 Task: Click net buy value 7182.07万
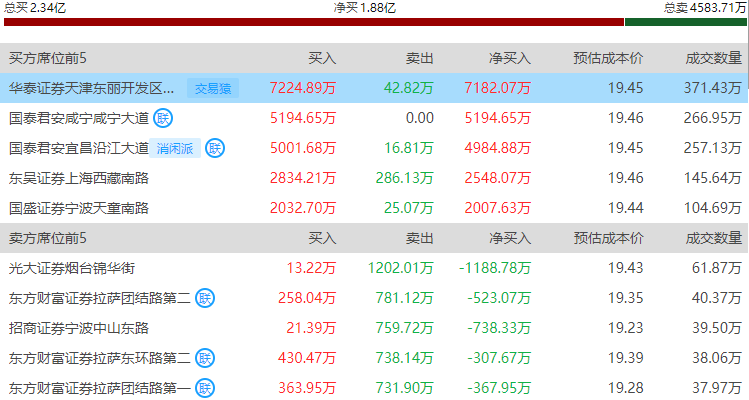click(498, 88)
